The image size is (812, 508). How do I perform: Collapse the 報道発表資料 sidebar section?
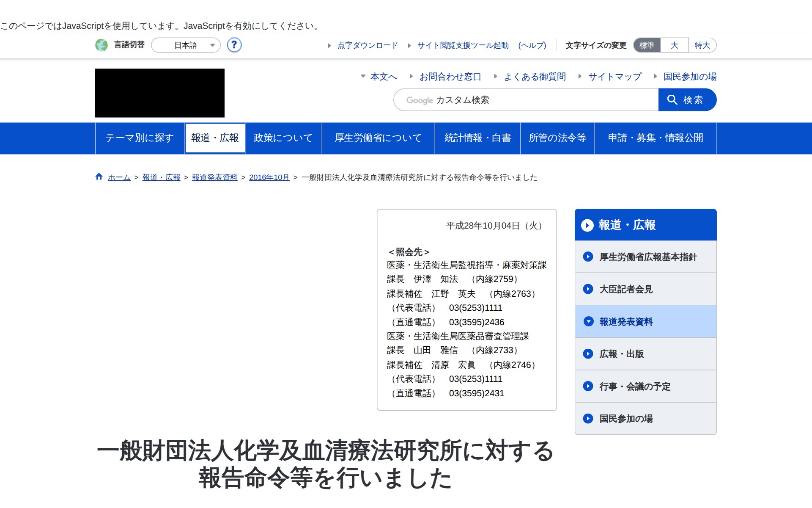click(588, 321)
